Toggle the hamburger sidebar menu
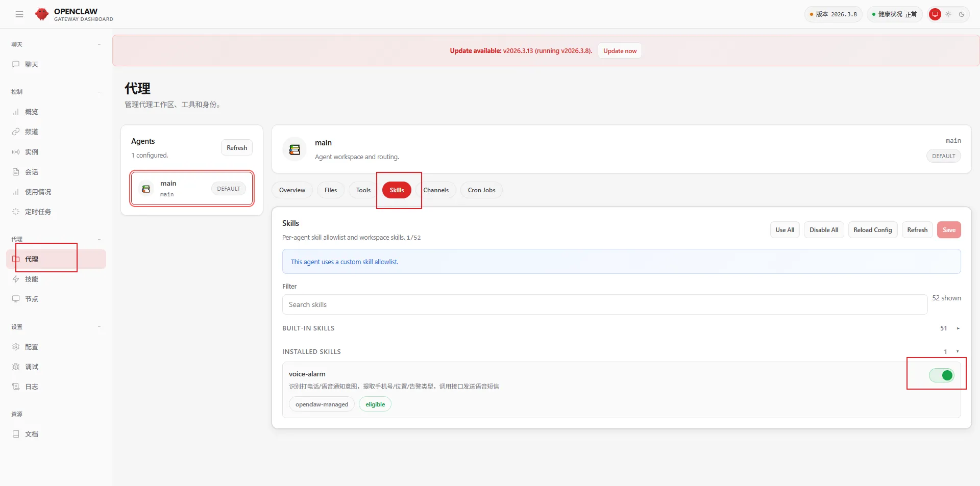The height and width of the screenshot is (486, 980). click(19, 14)
